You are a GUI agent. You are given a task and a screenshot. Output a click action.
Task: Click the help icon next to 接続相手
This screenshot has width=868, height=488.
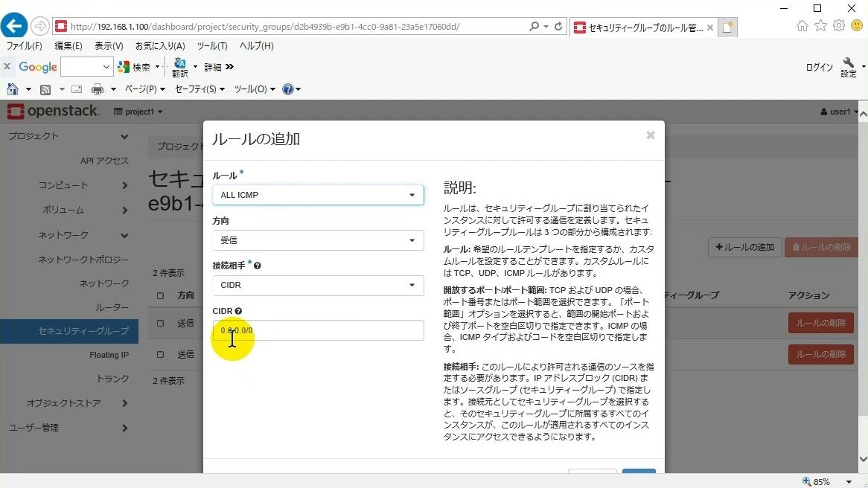tap(258, 266)
